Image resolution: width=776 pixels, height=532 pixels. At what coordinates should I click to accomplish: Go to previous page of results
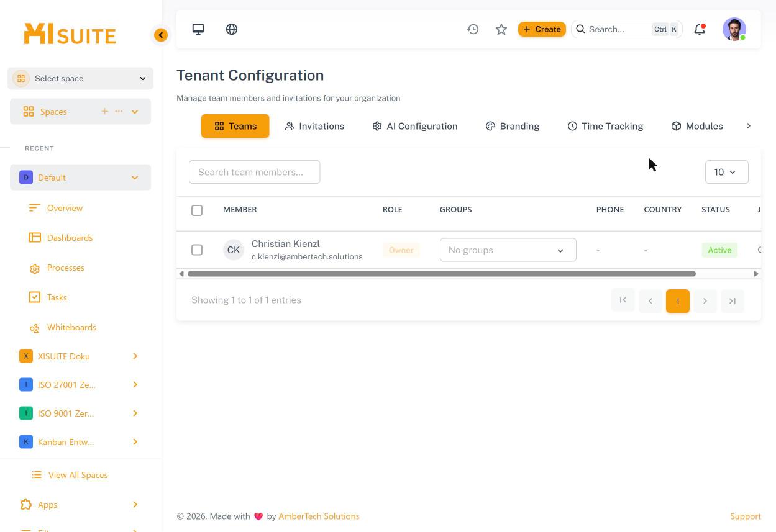coord(650,300)
